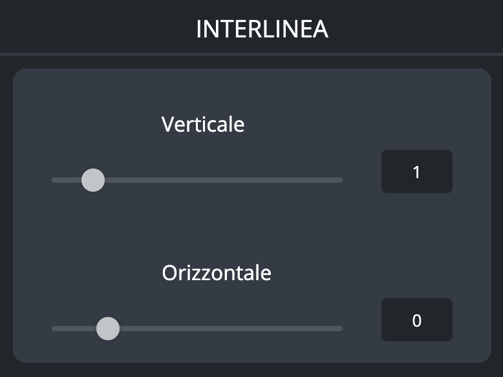Click the digit 0 in Orizzontale box

(417, 321)
